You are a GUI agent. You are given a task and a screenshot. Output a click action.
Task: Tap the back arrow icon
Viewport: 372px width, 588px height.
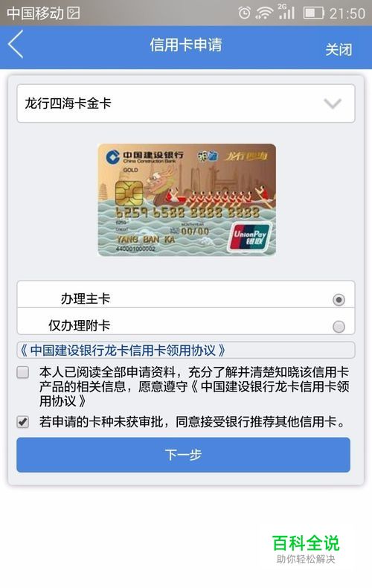click(x=16, y=44)
